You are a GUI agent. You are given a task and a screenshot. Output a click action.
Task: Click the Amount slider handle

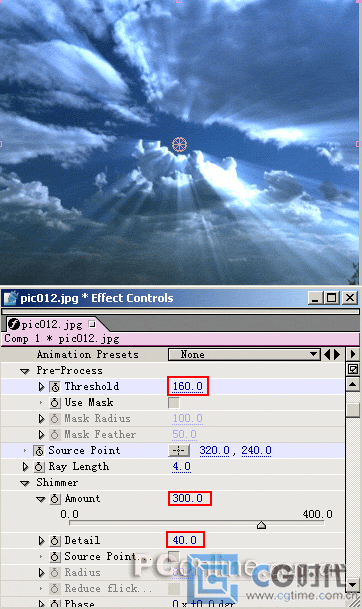pos(261,525)
